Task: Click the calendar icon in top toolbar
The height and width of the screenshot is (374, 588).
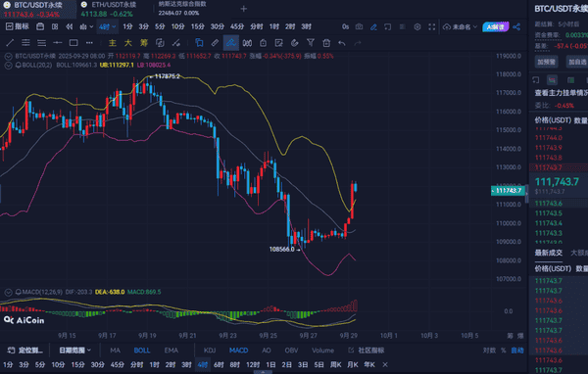Action: 40,26
